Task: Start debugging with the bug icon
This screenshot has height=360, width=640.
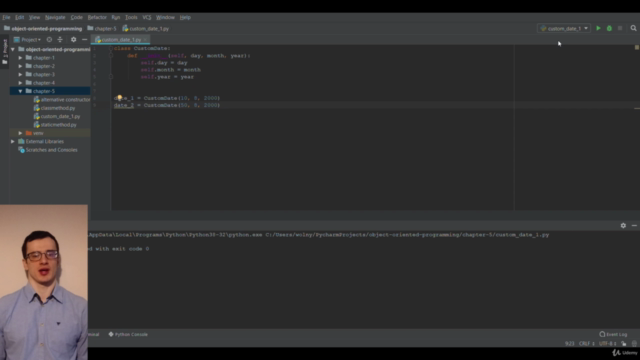Action: click(x=609, y=28)
